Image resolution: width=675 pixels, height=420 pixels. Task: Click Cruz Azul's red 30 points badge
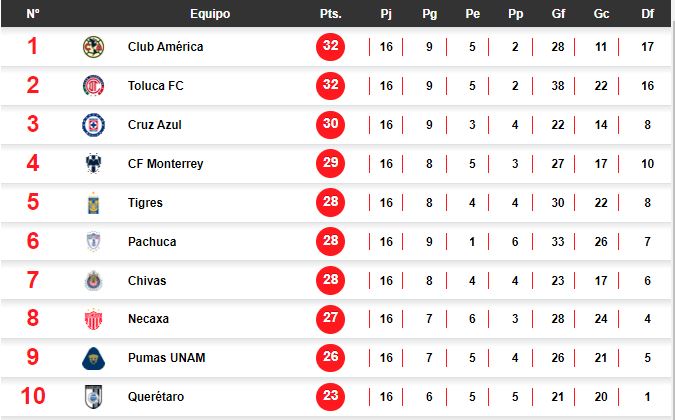pyautogui.click(x=330, y=125)
